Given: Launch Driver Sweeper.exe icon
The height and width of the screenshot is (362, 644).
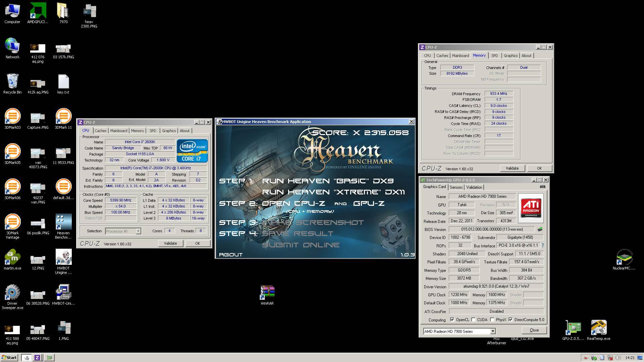Looking at the screenshot, I should coord(12,297).
